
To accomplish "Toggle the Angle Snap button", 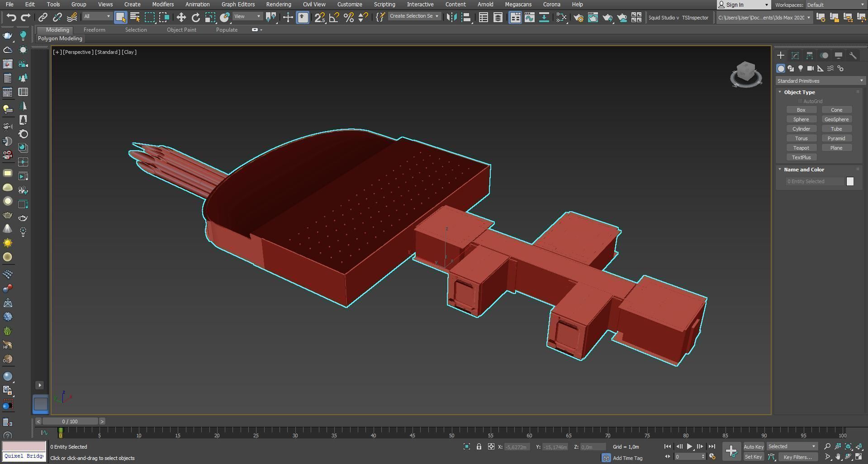I will point(334,17).
